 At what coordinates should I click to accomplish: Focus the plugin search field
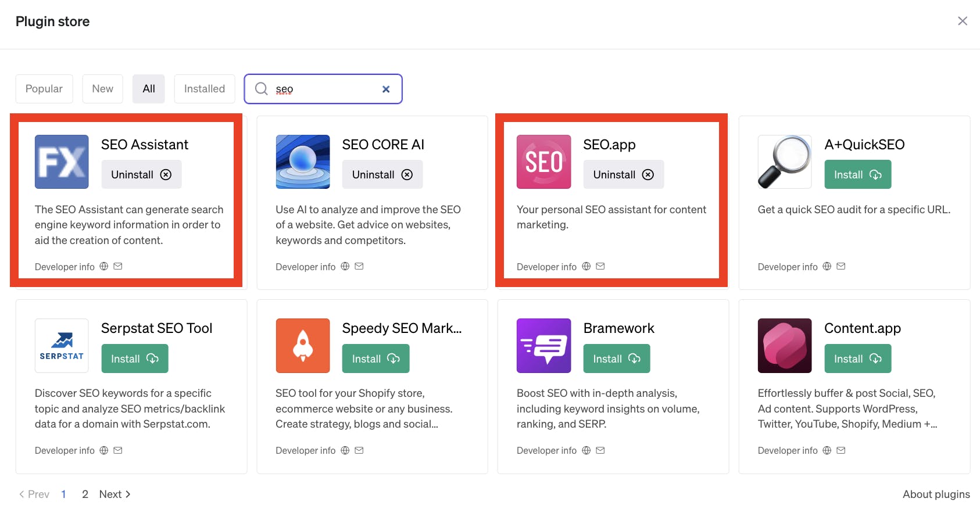pyautogui.click(x=323, y=89)
